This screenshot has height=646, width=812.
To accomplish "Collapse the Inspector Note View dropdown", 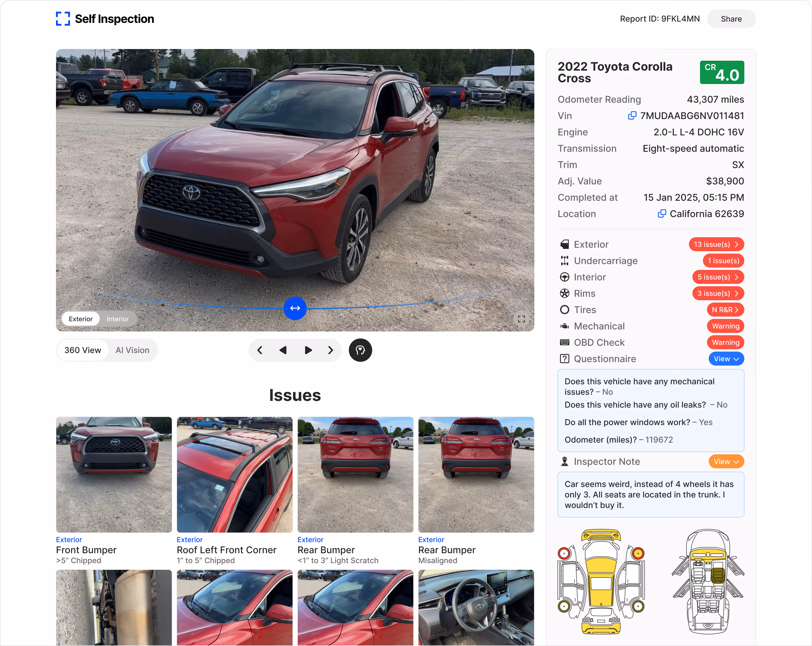I will pyautogui.click(x=726, y=461).
